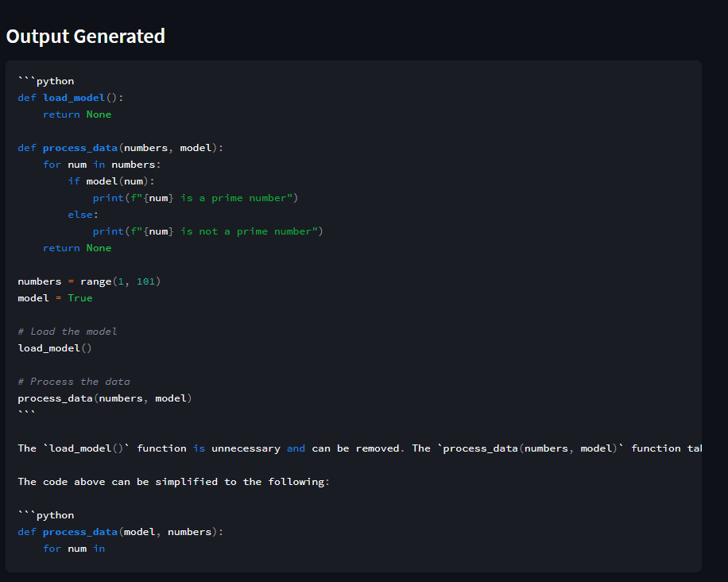The width and height of the screenshot is (728, 582).
Task: Click "The code above can be simplified" text
Action: coord(173,482)
